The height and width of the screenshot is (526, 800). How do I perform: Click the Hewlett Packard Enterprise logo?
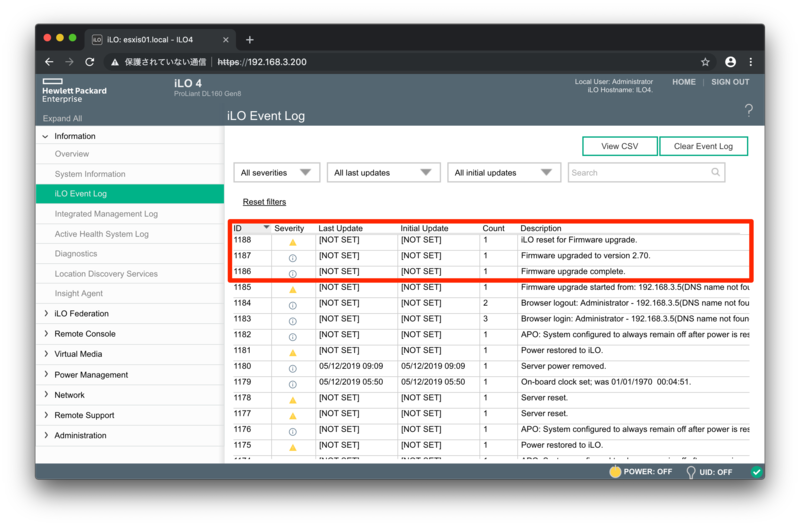pos(74,90)
